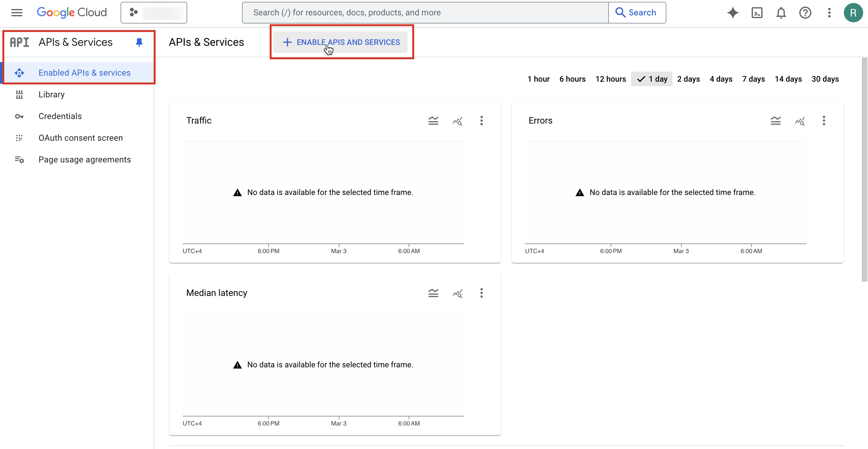Screen dimensions: 868x449
Task: Click the APIs & Services page heading
Action: (206, 42)
